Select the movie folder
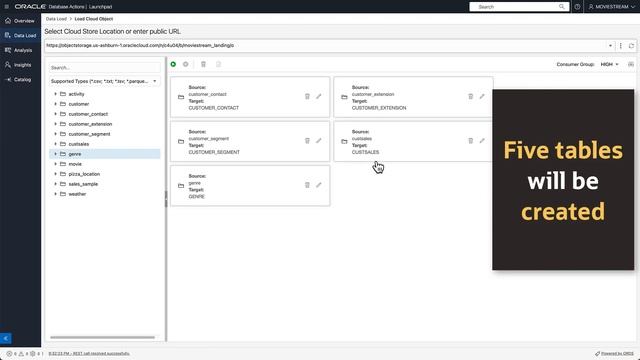Viewport: 640px width, 360px height. 75,164
